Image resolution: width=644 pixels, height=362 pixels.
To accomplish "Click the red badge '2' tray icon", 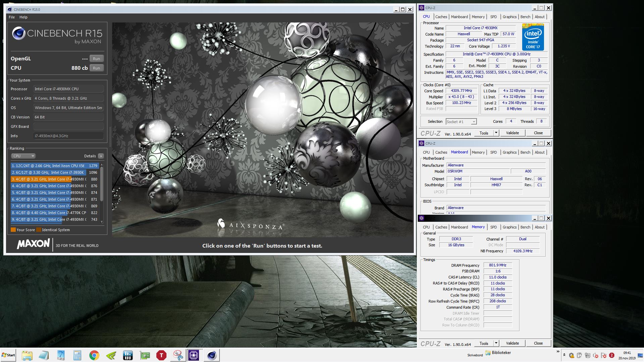I will click(611, 355).
